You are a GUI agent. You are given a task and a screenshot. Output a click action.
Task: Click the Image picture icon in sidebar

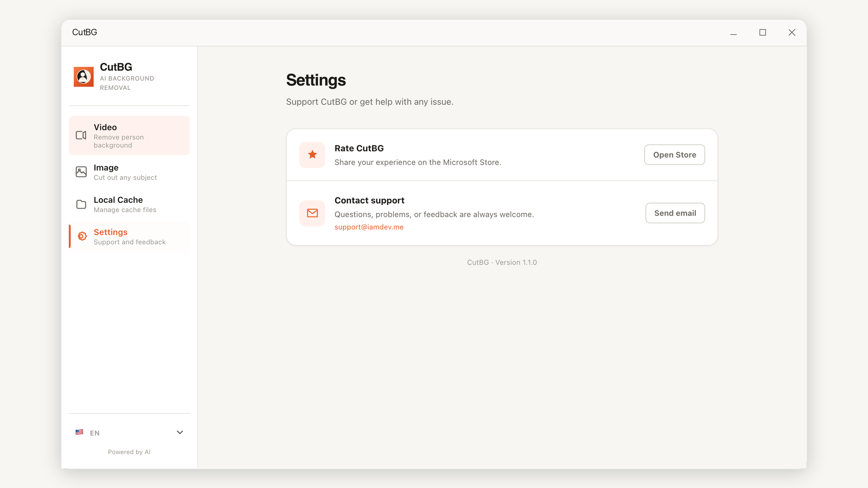point(81,172)
